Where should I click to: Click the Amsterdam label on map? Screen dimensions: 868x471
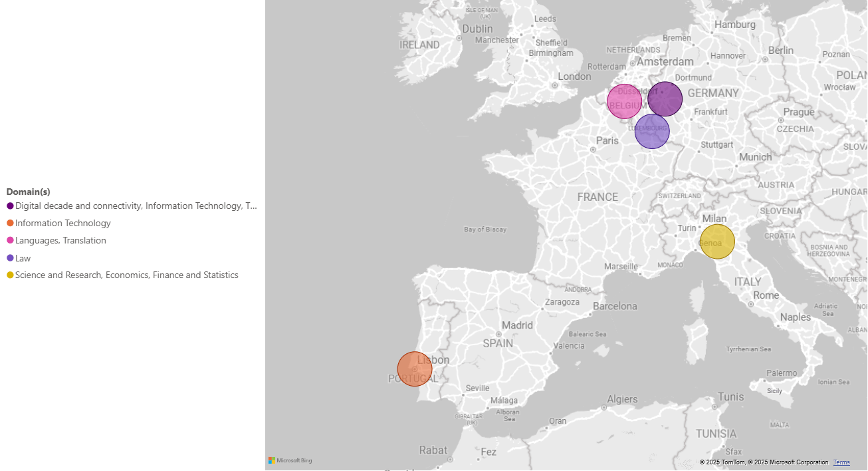(x=665, y=62)
